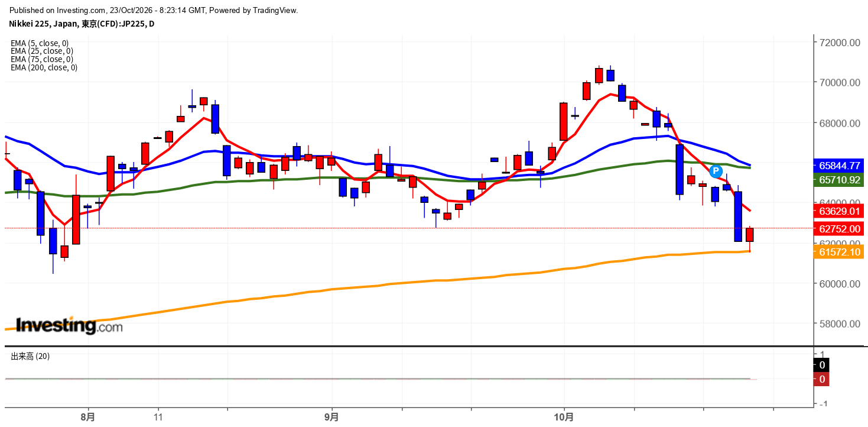
Task: Select the EMA (25, close, 0) legend
Action: 42,51
